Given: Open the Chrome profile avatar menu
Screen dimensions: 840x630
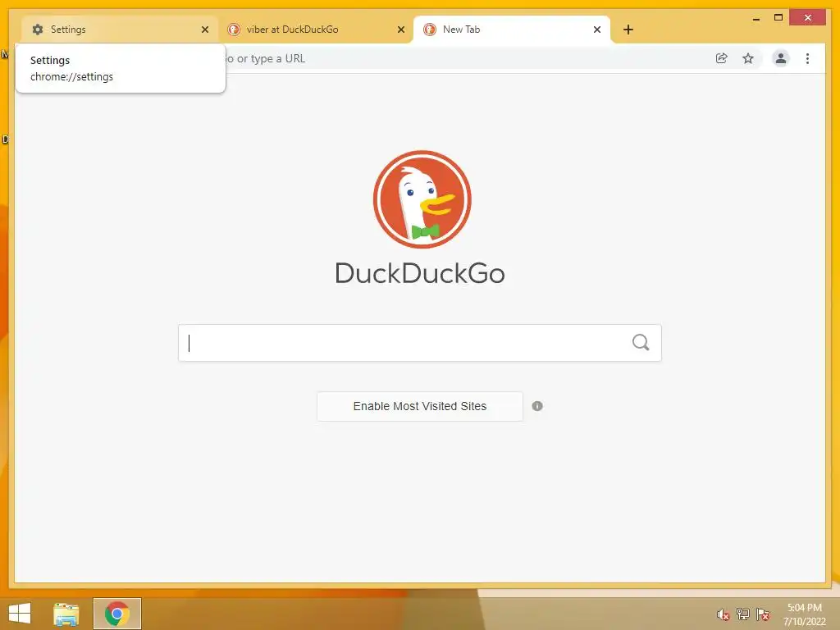Looking at the screenshot, I should click(x=781, y=58).
